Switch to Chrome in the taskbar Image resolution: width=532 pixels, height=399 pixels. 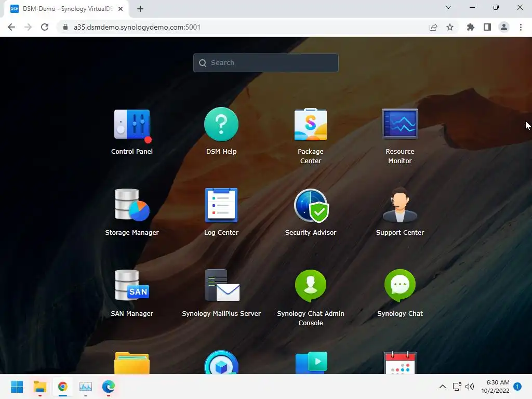tap(63, 387)
